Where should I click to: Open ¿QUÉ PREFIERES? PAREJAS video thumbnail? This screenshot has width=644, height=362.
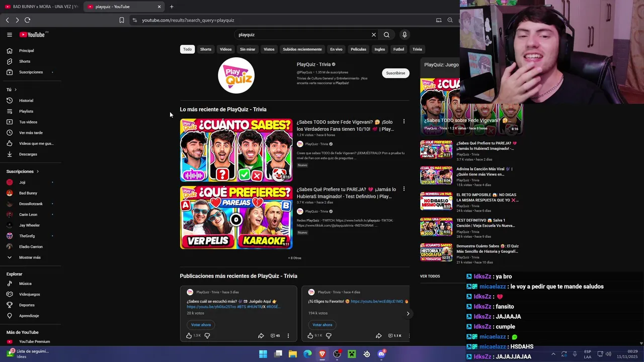[x=236, y=217]
